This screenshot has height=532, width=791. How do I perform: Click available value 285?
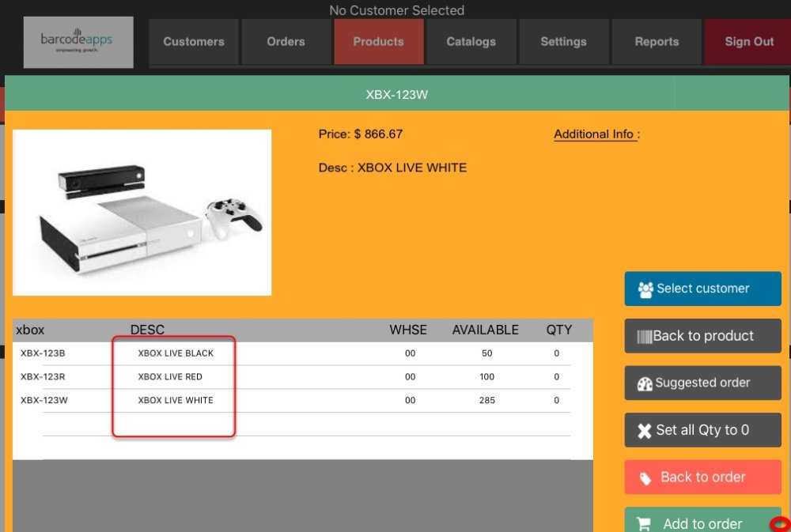click(486, 401)
